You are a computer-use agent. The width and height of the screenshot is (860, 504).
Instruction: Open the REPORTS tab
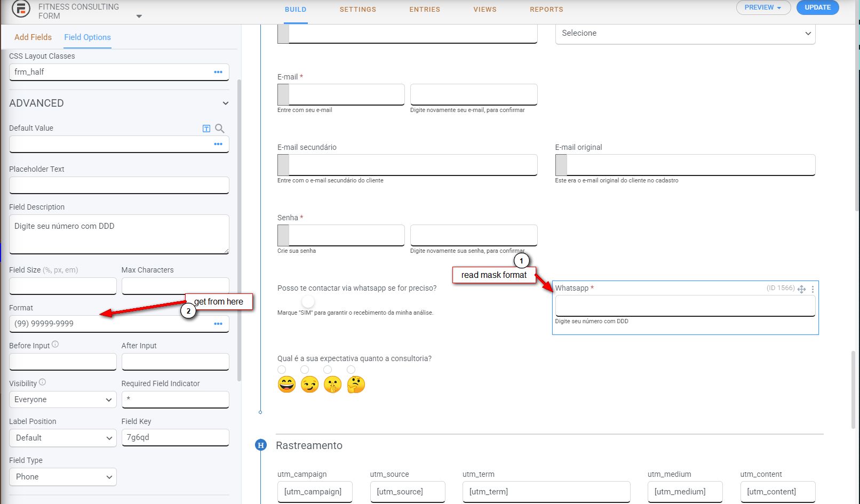click(x=546, y=10)
